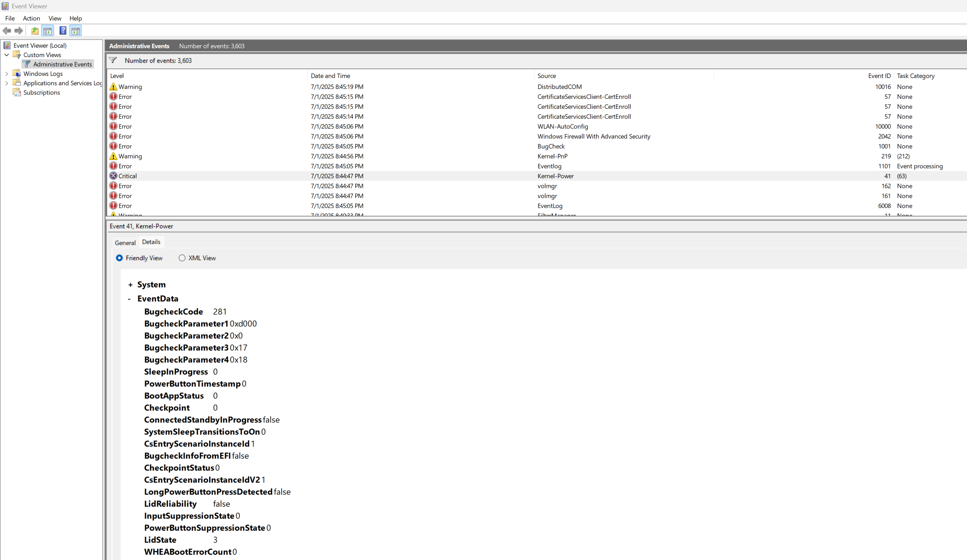Expand the System section plus sign

point(130,285)
